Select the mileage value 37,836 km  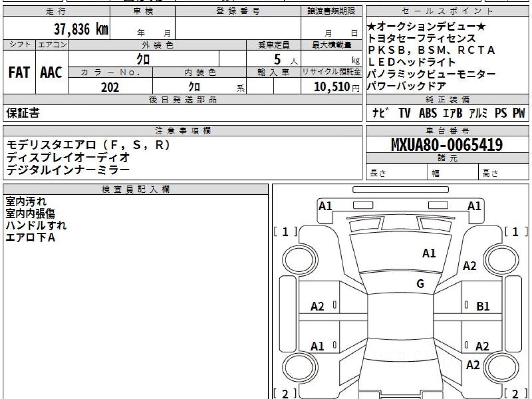pos(81,29)
